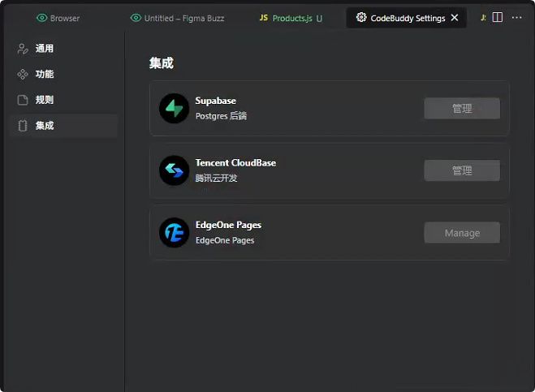The width and height of the screenshot is (535, 392).
Task: Click 管理 button for Supabase
Action: (462, 109)
